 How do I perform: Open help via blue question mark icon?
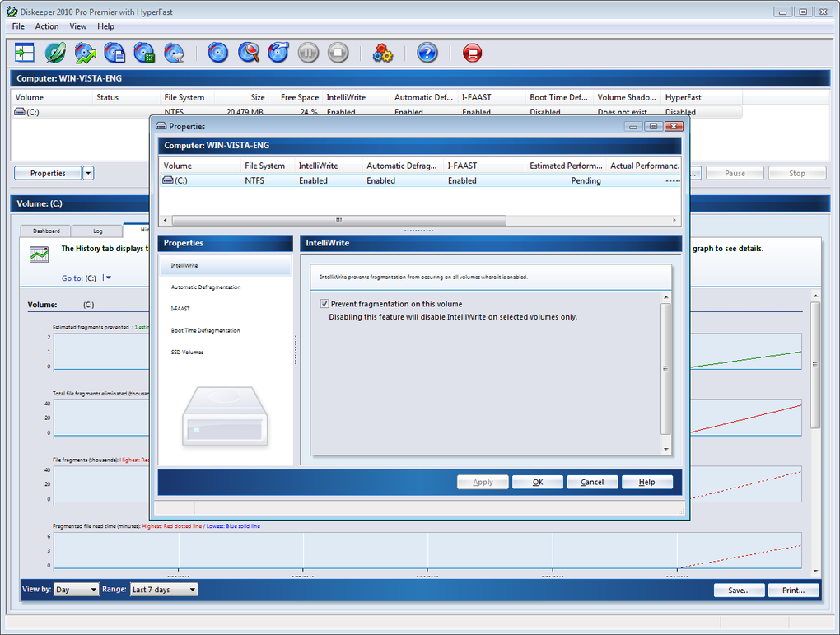(427, 53)
